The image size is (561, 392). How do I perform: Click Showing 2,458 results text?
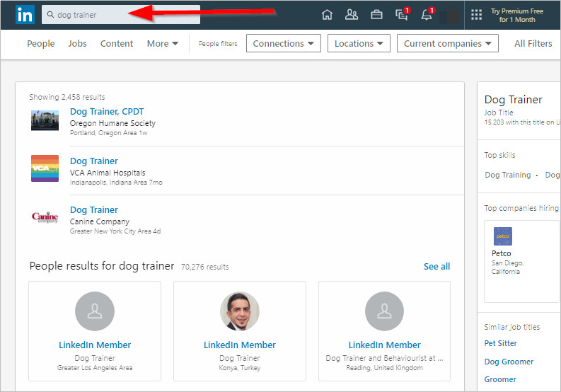click(67, 97)
